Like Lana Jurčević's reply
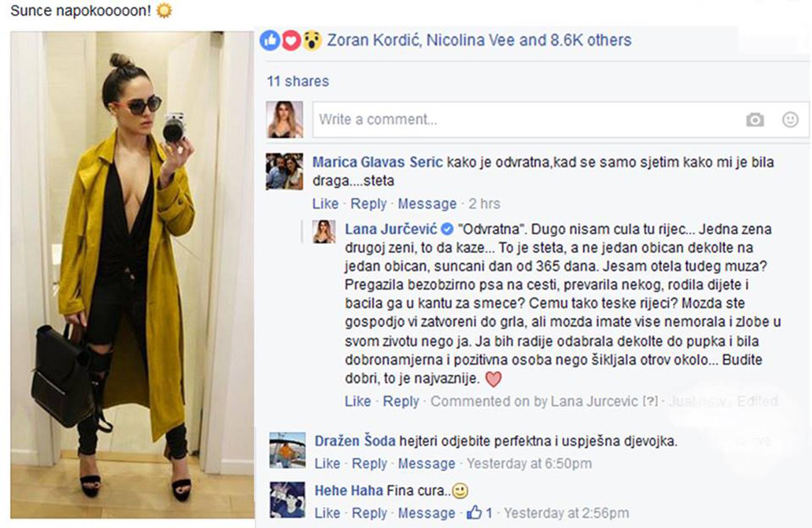 point(358,401)
